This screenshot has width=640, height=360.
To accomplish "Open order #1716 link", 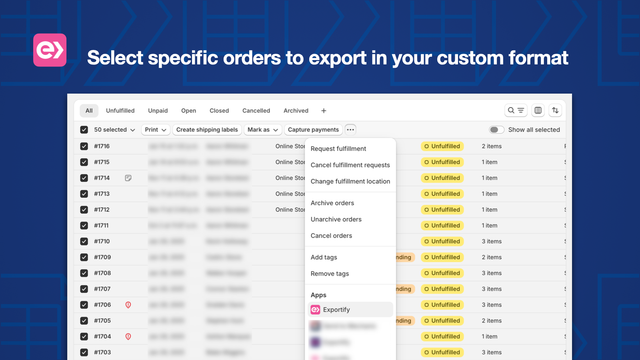I will 102,146.
